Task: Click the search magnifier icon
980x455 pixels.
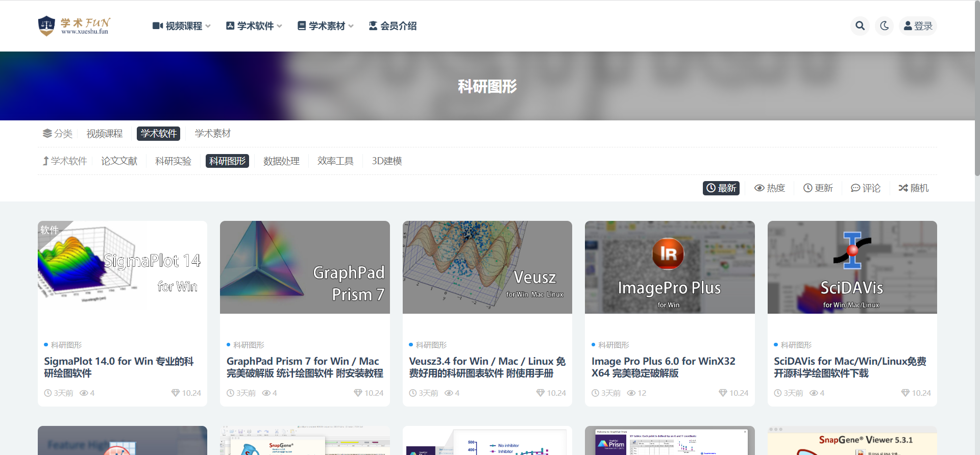Action: tap(860, 26)
